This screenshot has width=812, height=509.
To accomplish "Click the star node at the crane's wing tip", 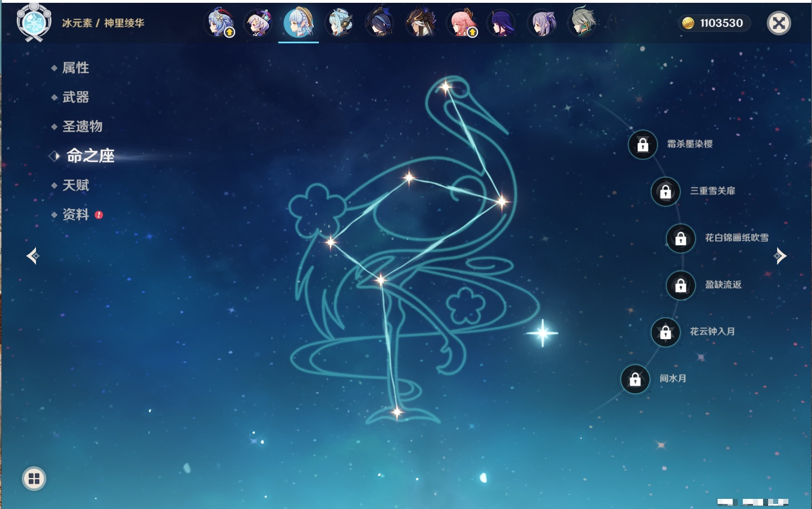I will pyautogui.click(x=331, y=242).
